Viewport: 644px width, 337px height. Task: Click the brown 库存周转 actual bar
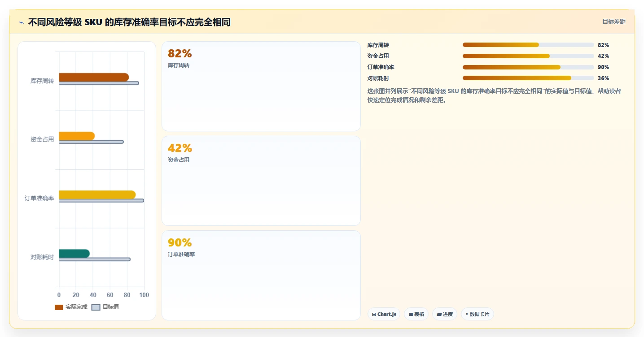click(x=94, y=77)
